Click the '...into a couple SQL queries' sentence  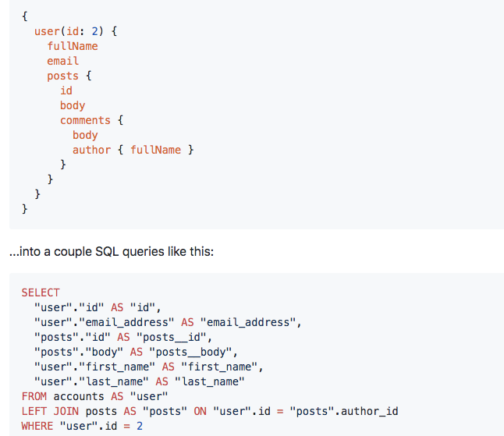(x=112, y=252)
